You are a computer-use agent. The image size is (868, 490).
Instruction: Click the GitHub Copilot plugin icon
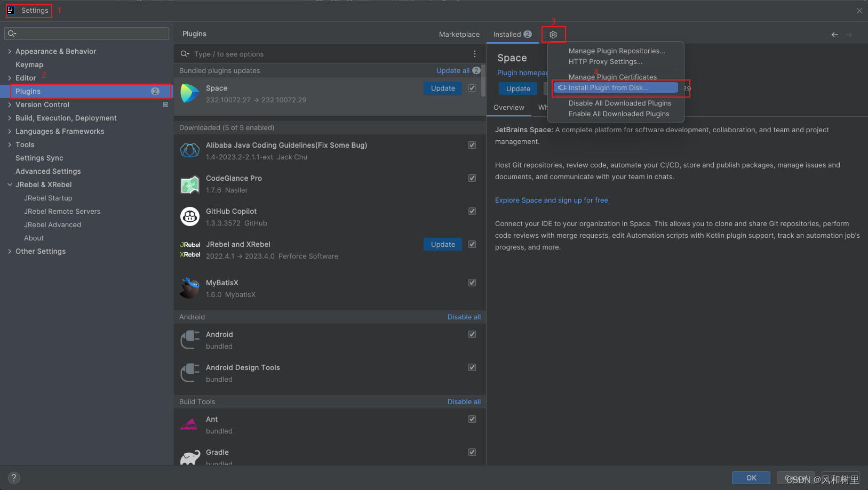click(x=189, y=216)
